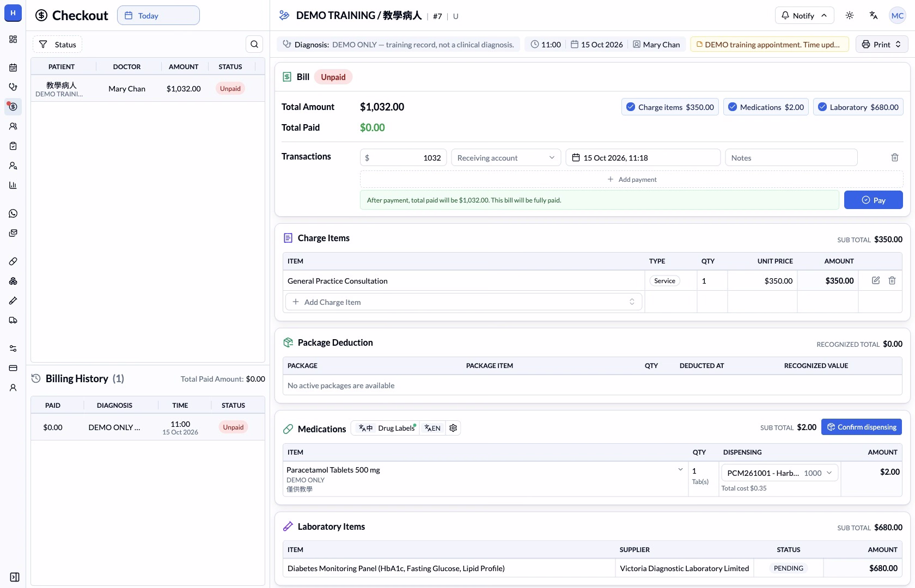Click the search icon in checkout list
The image size is (915, 588).
tap(254, 44)
